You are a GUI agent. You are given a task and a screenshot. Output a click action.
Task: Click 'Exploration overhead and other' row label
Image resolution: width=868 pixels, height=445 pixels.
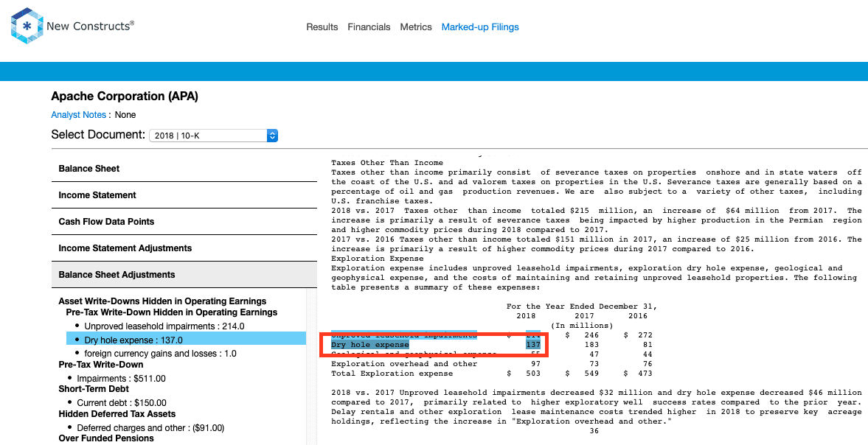[x=404, y=364]
